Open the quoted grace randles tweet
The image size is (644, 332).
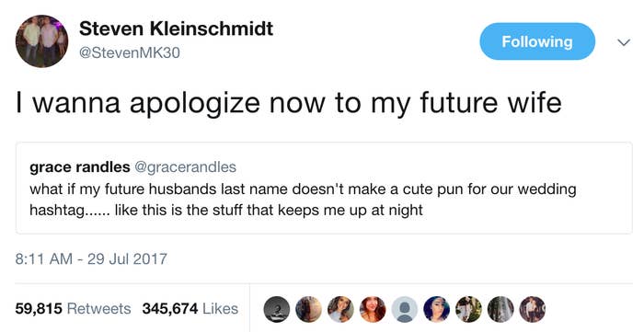[x=324, y=188]
